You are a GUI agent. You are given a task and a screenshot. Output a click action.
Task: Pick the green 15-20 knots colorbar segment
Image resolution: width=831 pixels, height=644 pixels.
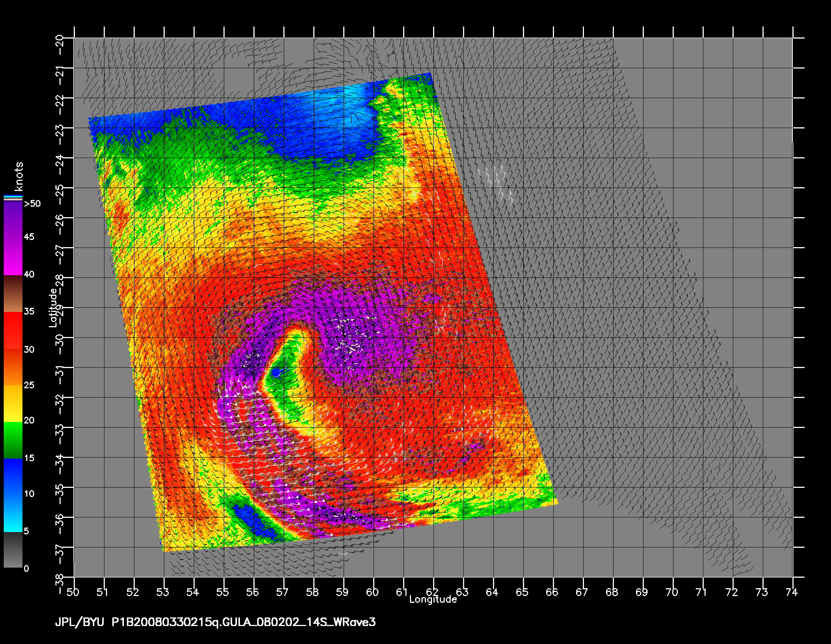[13, 440]
